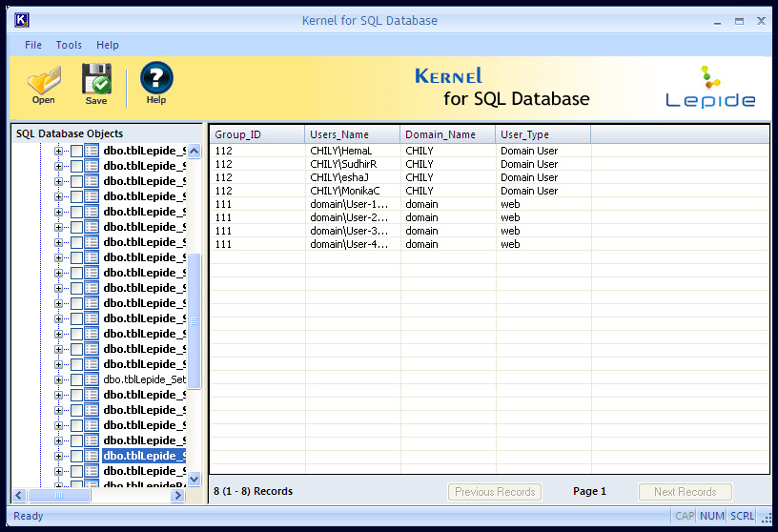Click the SCRL status indicator

click(x=742, y=516)
